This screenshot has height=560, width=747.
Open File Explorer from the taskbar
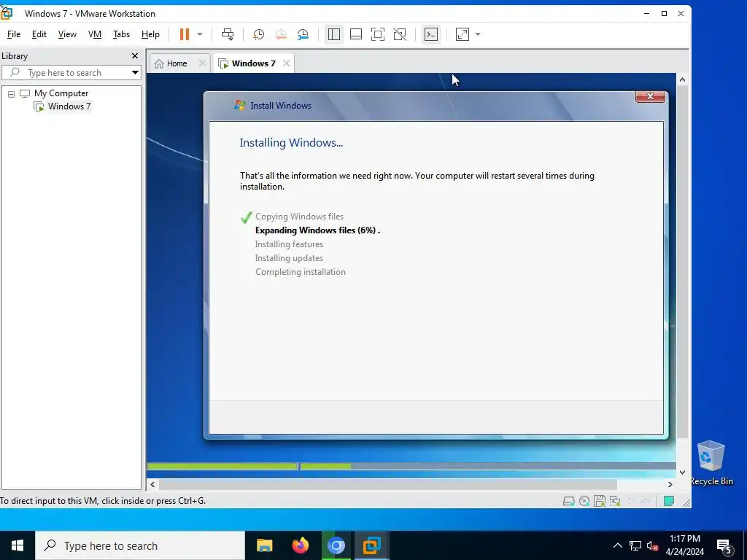pos(264,545)
